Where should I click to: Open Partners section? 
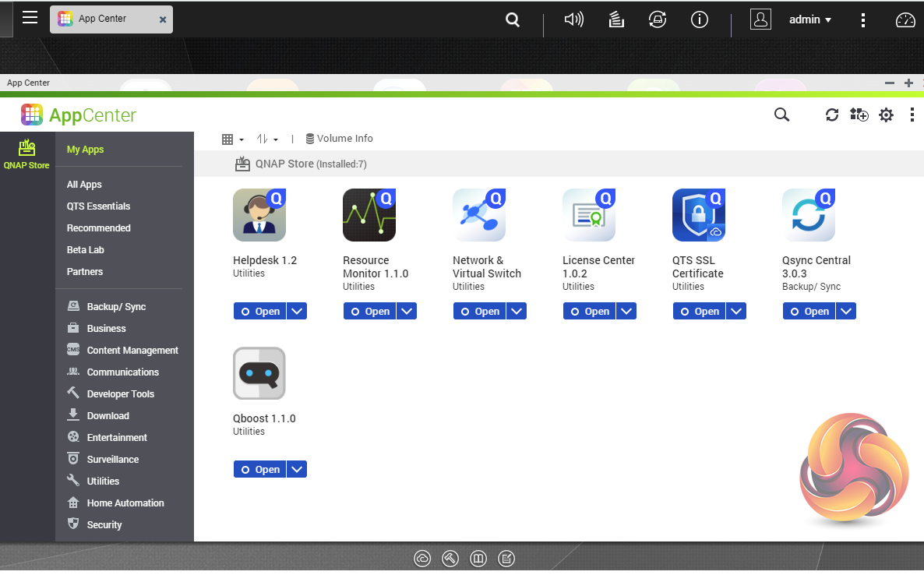click(x=84, y=272)
